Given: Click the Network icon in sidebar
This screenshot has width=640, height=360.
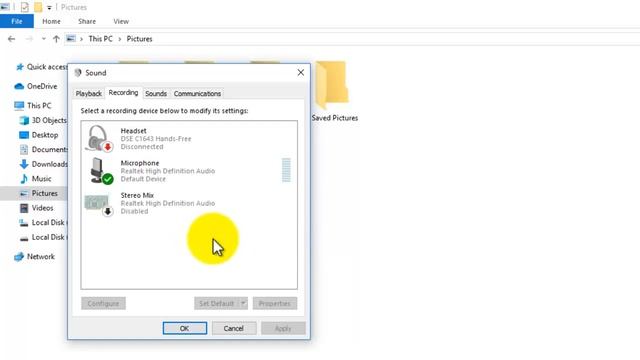Looking at the screenshot, I should pos(19,257).
